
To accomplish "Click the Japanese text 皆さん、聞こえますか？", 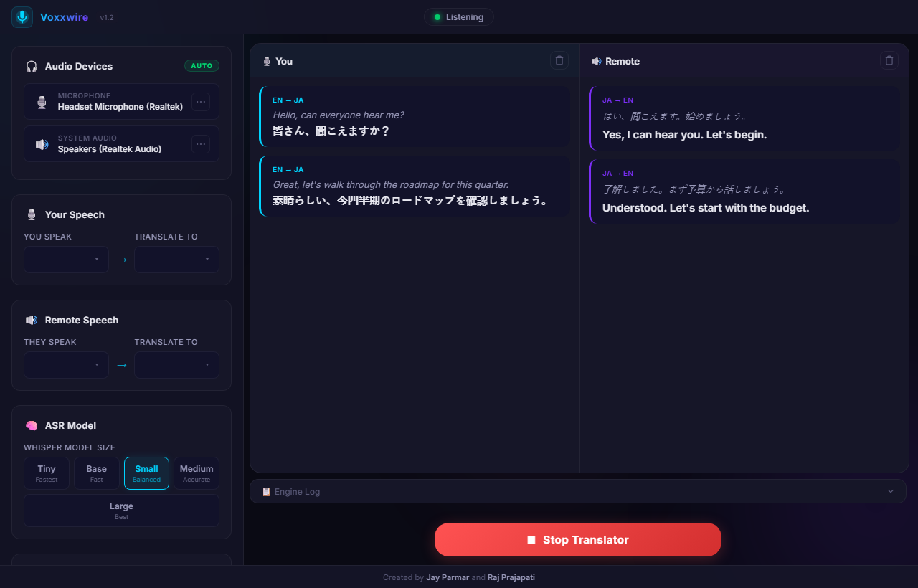I will pyautogui.click(x=331, y=131).
